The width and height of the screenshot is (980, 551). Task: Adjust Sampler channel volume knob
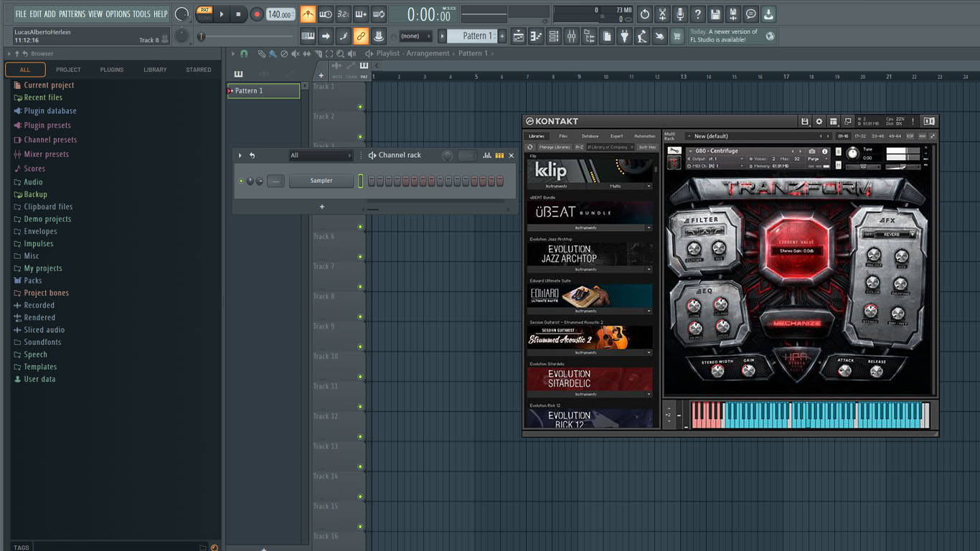click(x=260, y=181)
